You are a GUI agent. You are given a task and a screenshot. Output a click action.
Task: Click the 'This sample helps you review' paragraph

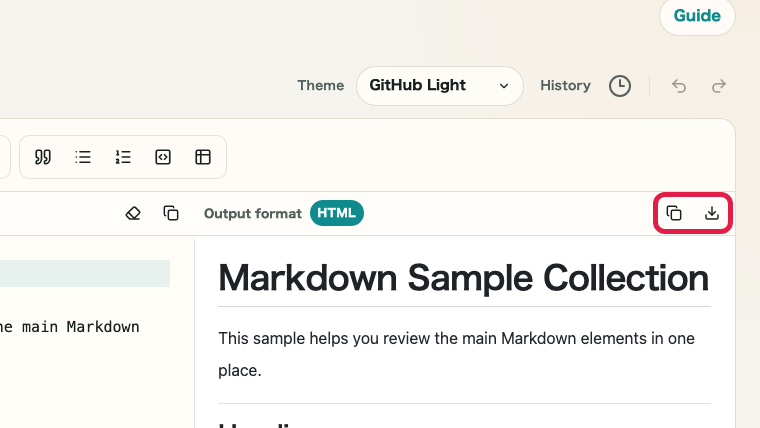(x=457, y=354)
